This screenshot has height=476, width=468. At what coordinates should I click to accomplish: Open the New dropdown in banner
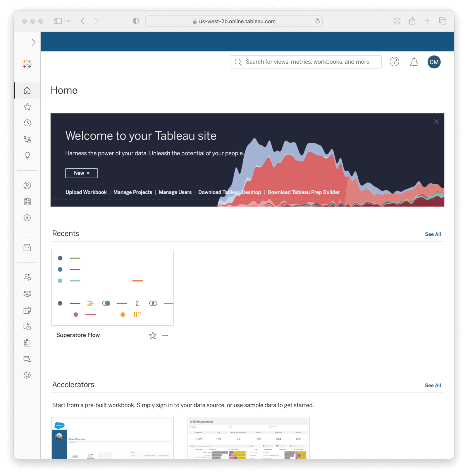81,173
